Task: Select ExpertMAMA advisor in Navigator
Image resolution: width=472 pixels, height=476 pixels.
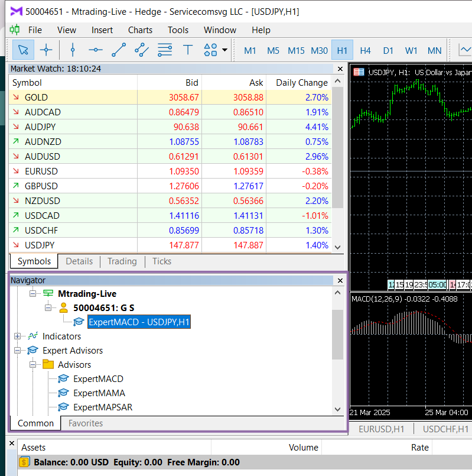Action: point(99,393)
